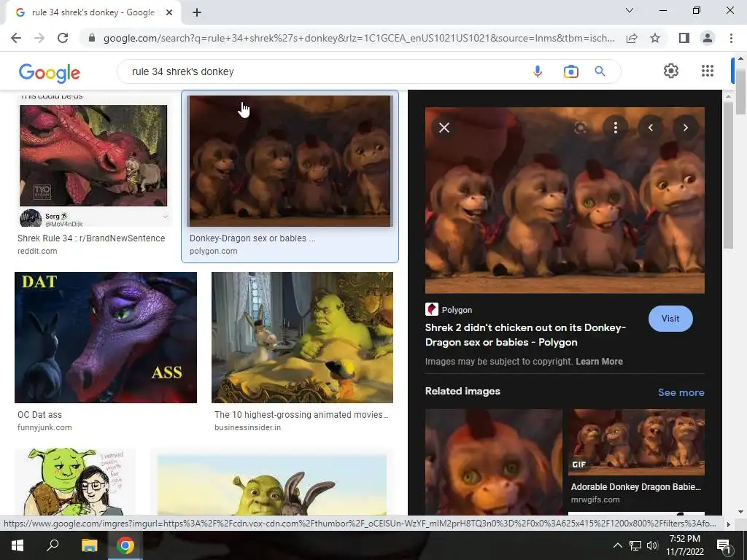Screen dimensions: 747x560
Task: Click See more related images
Action: [x=681, y=392]
